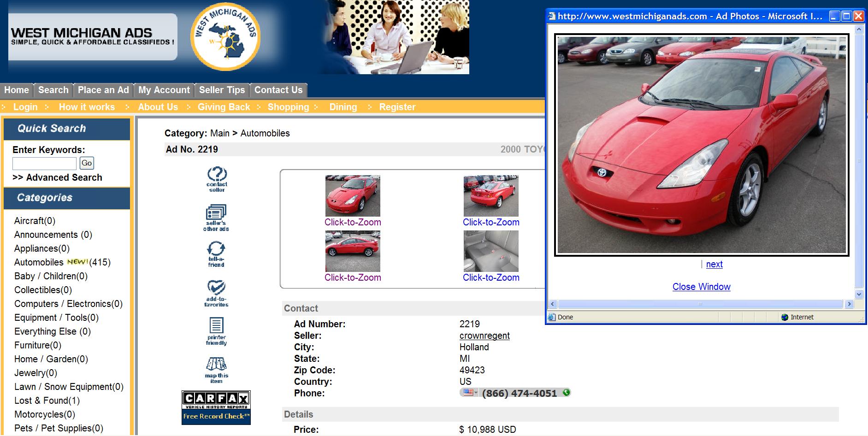Click Close Window link in photo popup

[x=702, y=287]
